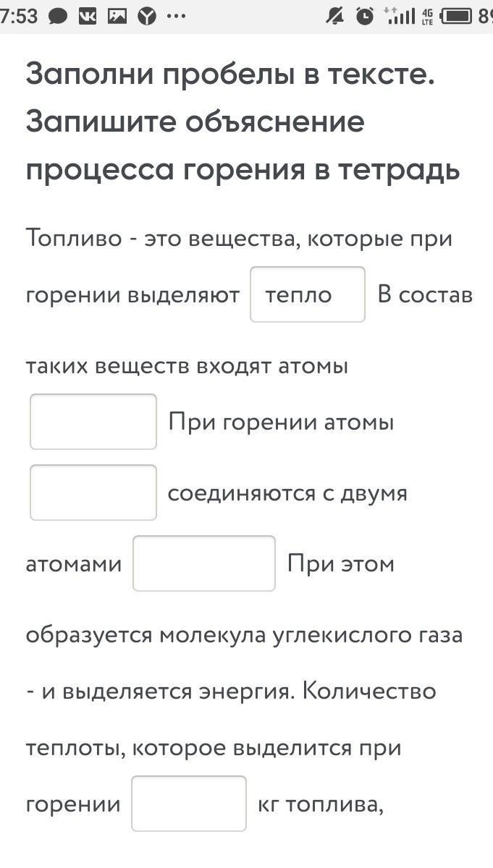493x868 pixels.
Task: Tap the 4G LTE network indicator
Action: (x=427, y=16)
